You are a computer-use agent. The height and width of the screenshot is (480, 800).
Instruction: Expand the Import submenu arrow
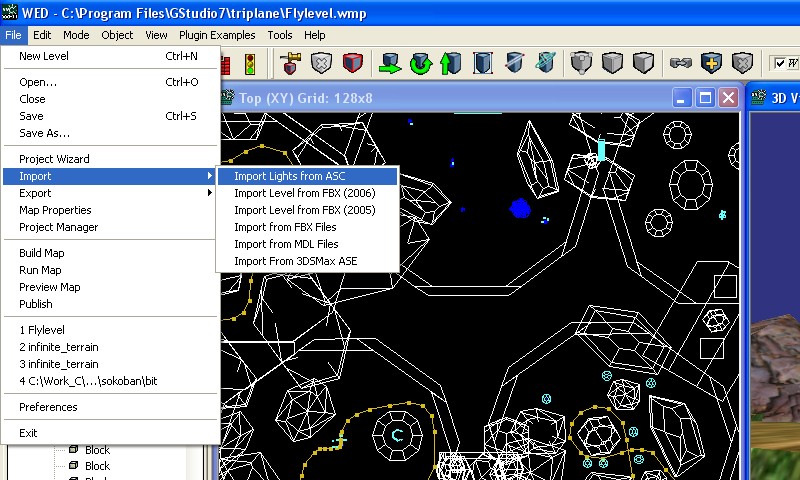click(x=210, y=176)
